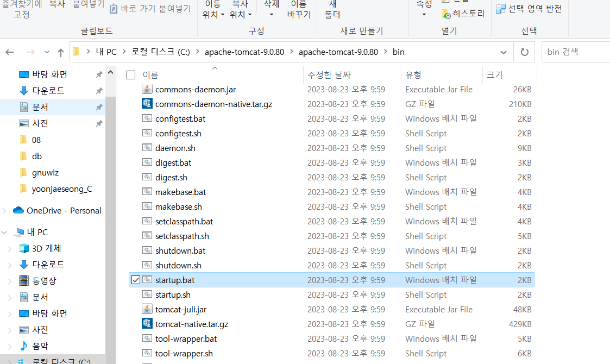This screenshot has height=364, width=610.
Task: Navigate to 로컬 디스크 (C:) breadcrumb
Action: point(161,52)
